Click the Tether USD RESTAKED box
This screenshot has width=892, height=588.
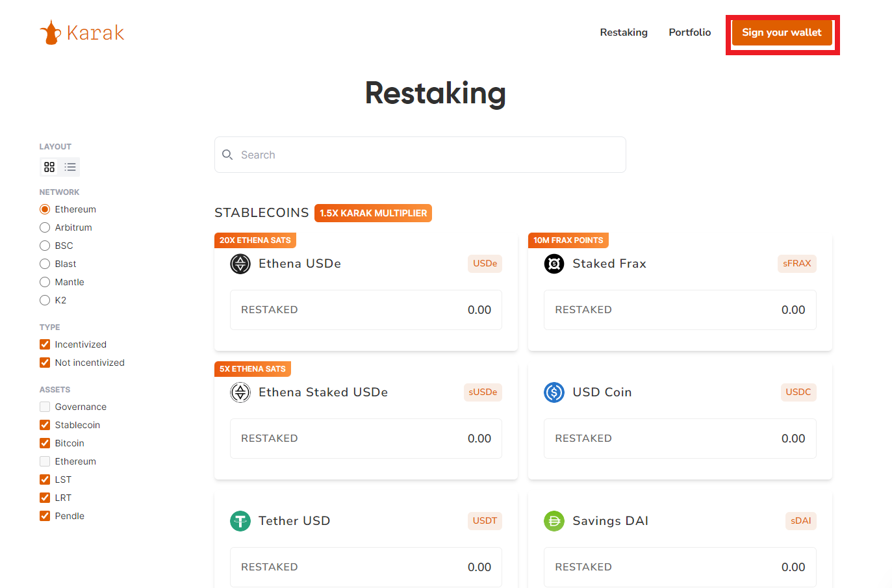pyautogui.click(x=366, y=567)
